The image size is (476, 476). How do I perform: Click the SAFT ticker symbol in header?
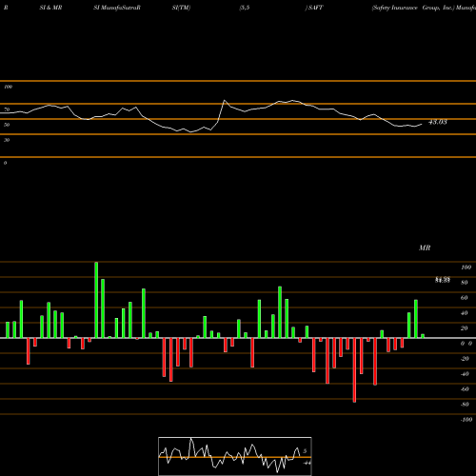point(316,8)
